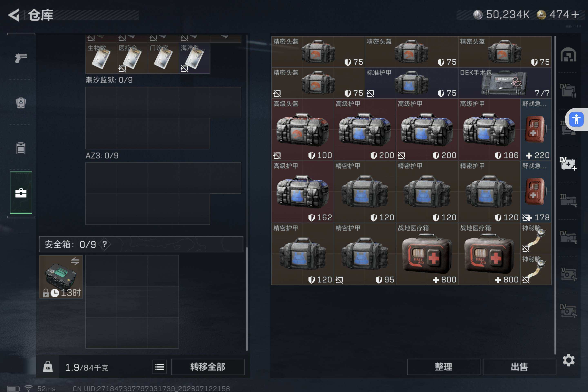Viewport: 588px width, 392px height.
Task: Click the 出售 sell button
Action: tap(519, 367)
